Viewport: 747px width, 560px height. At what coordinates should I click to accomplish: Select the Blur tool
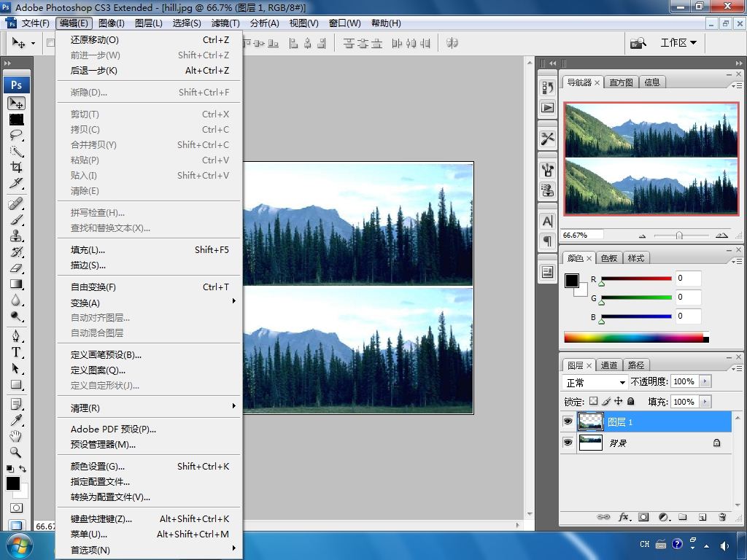click(x=16, y=300)
